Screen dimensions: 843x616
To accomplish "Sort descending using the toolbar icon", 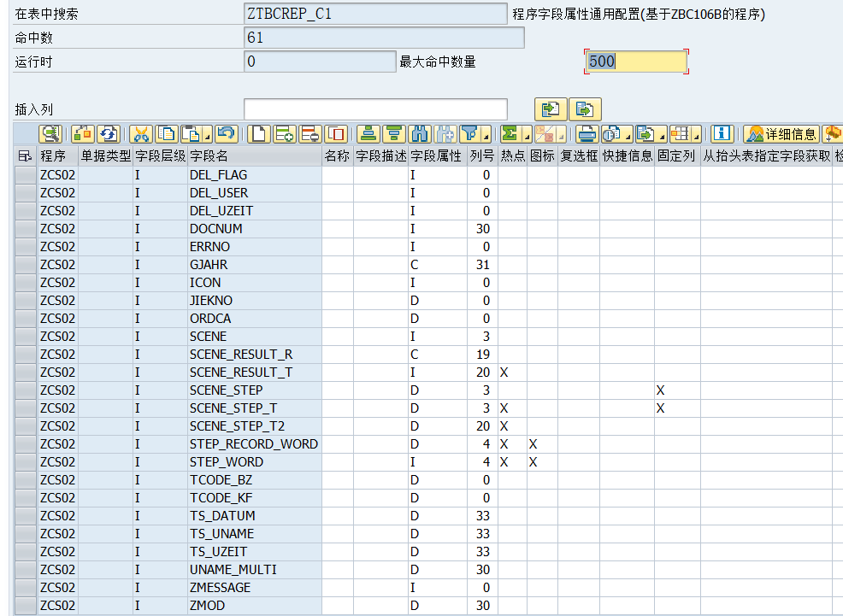I will point(394,133).
